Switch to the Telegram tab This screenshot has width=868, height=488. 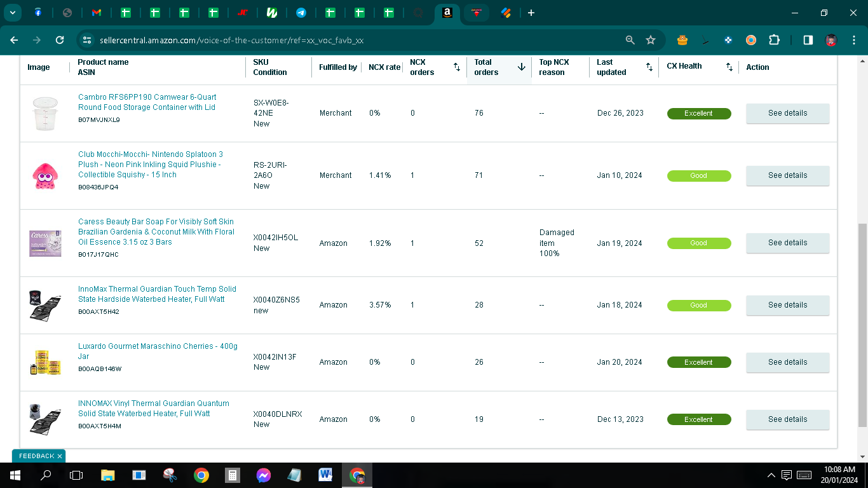tap(301, 13)
